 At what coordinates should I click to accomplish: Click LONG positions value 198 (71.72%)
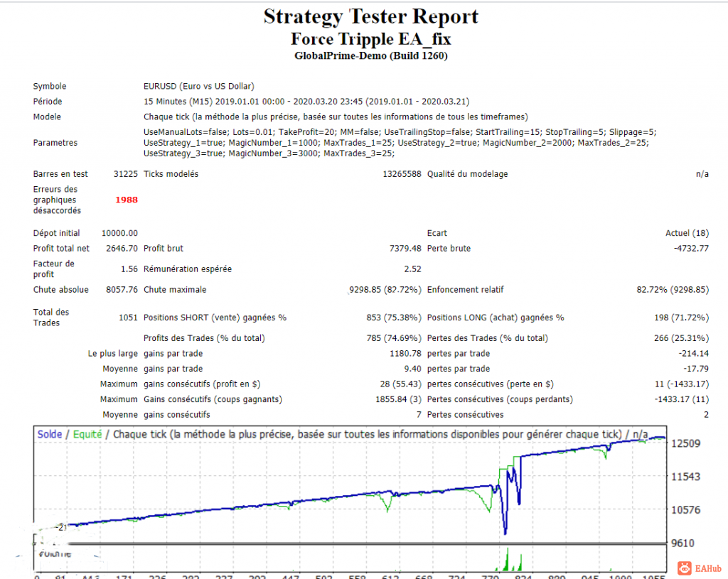click(x=682, y=318)
